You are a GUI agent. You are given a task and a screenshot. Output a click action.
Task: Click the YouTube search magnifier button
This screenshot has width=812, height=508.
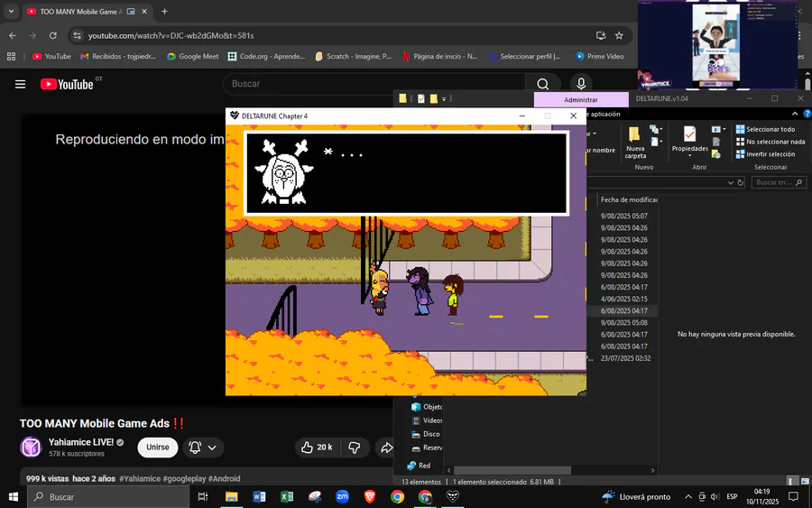[x=542, y=84]
